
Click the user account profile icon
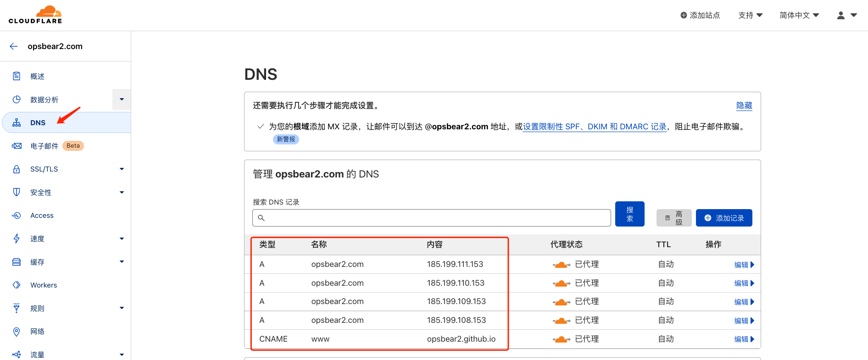click(x=841, y=15)
